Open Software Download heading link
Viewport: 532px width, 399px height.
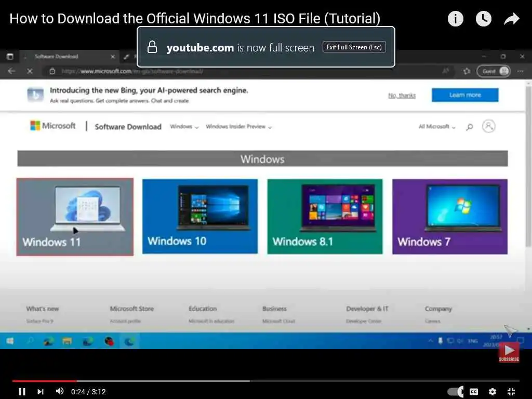[128, 127]
